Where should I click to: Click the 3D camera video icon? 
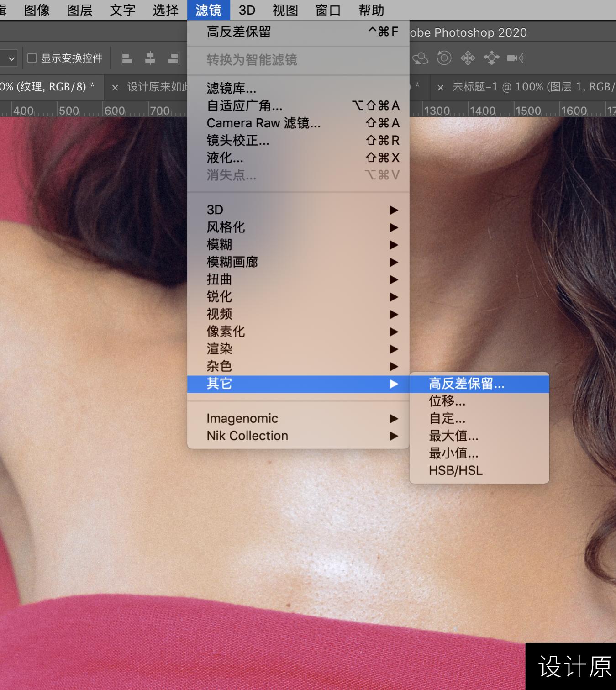515,58
